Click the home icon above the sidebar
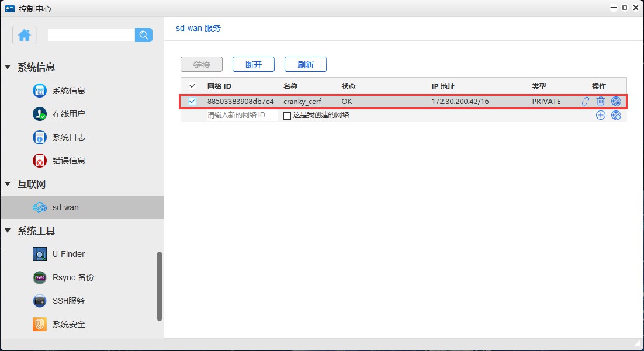 23,35
